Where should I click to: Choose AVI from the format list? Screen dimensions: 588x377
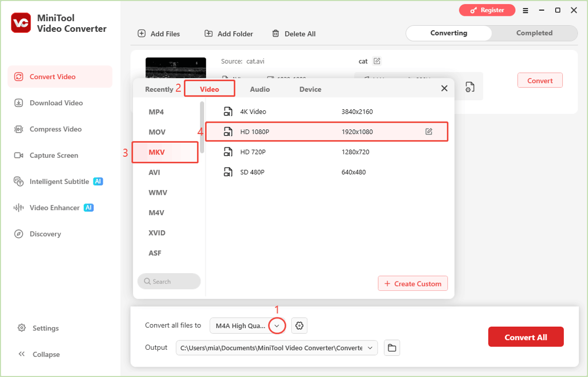(x=154, y=173)
